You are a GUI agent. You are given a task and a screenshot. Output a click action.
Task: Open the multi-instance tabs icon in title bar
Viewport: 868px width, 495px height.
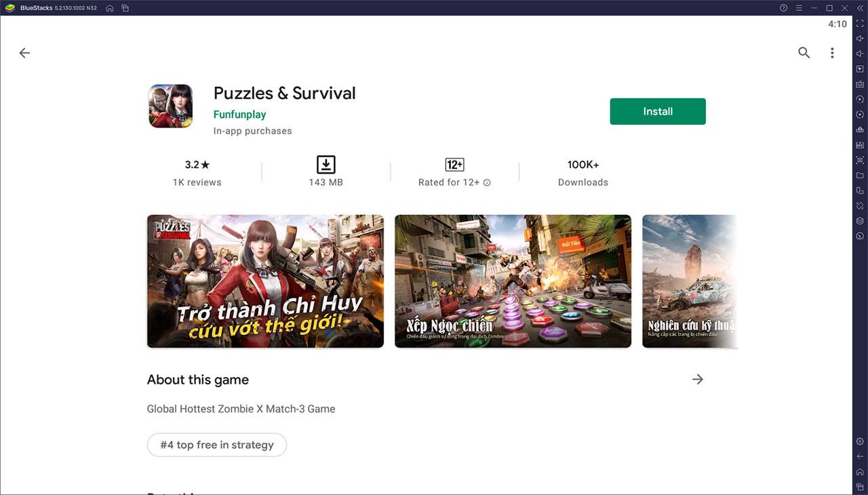(125, 8)
